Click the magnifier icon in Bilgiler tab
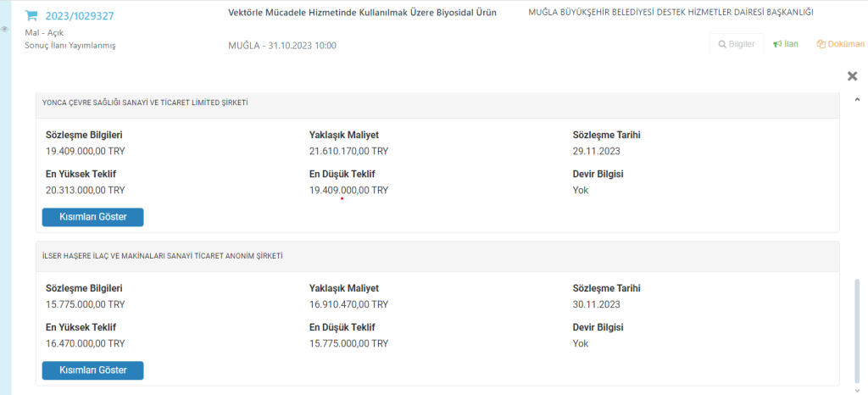The image size is (868, 395). click(722, 44)
